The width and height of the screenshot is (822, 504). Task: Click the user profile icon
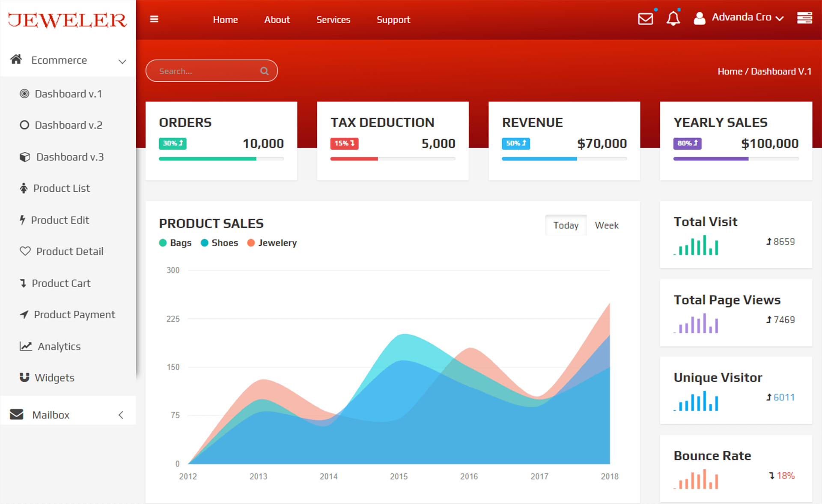click(x=700, y=18)
